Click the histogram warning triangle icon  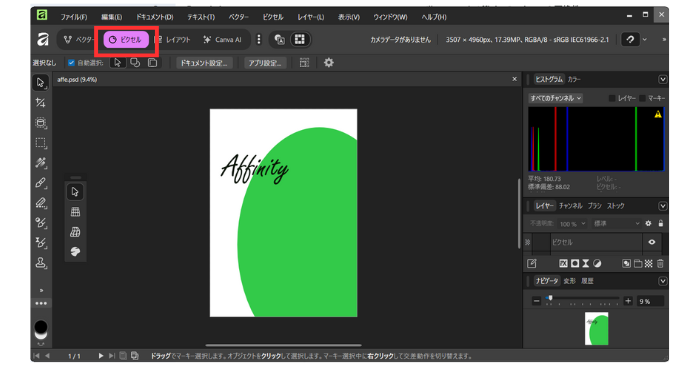658,114
